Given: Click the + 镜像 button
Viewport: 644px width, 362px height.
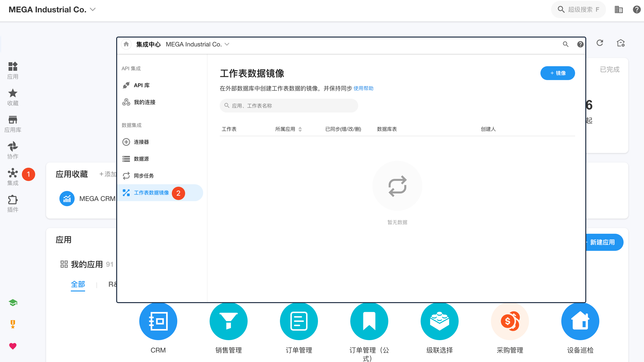Looking at the screenshot, I should [x=557, y=73].
